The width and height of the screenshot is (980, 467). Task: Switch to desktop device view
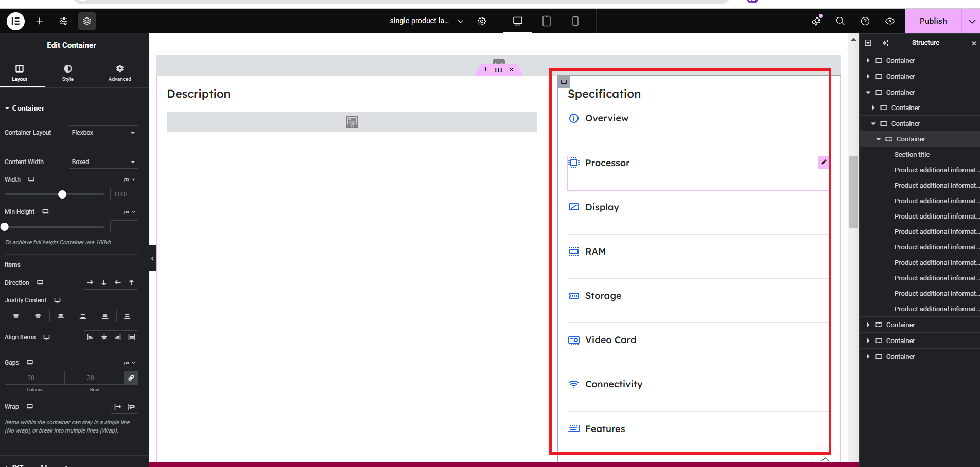pos(518,21)
